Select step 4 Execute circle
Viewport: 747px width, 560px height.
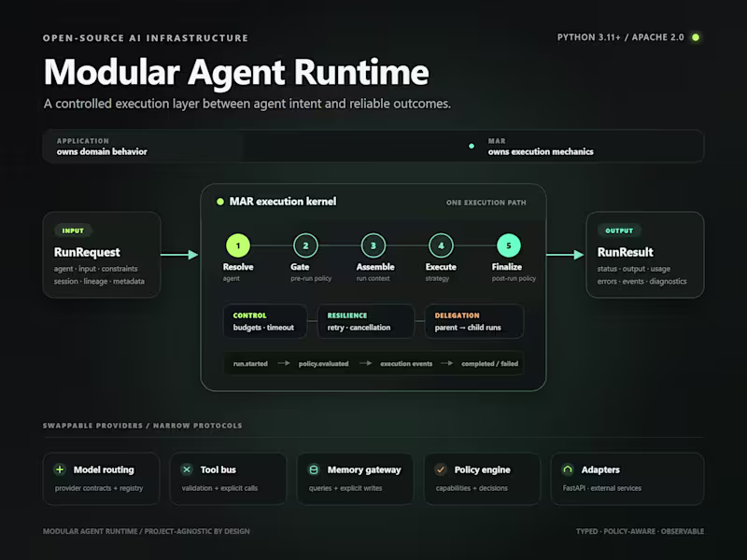(x=441, y=245)
